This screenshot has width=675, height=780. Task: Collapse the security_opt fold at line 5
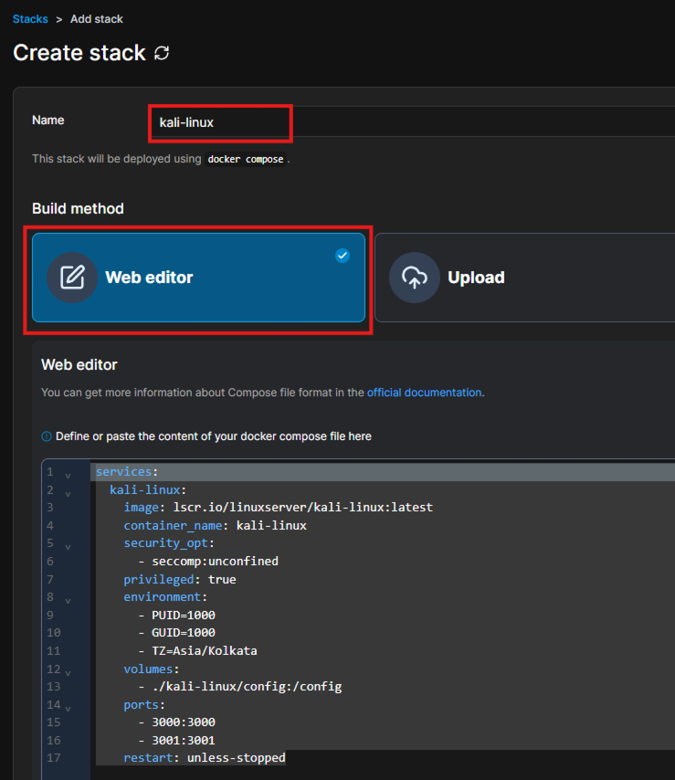point(68,547)
